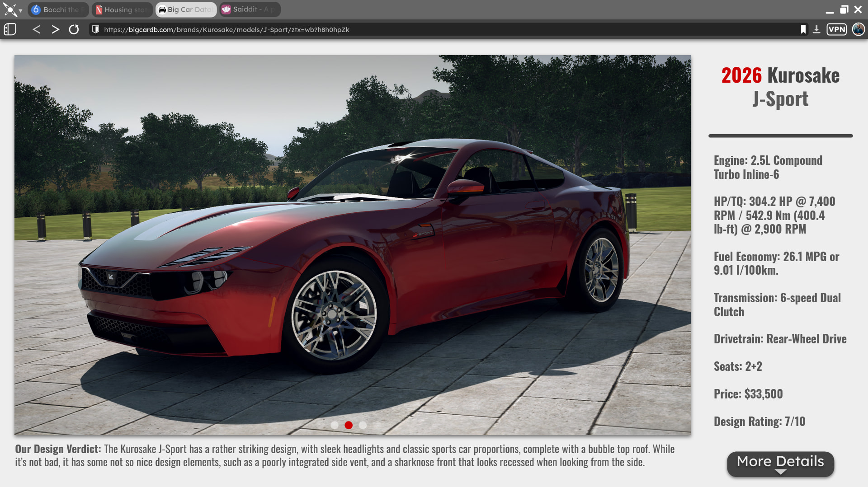
Task: Close the browser window
Action: click(858, 9)
